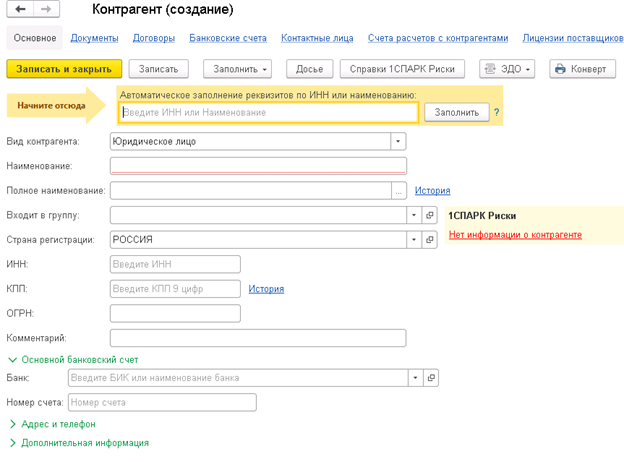This screenshot has width=624, height=462.
Task: Open the Документы tab
Action: click(x=94, y=38)
